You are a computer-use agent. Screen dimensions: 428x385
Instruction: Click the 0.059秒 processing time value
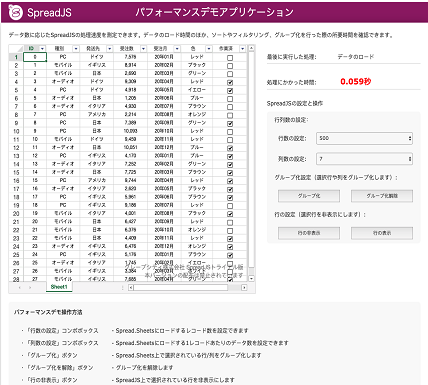(356, 82)
